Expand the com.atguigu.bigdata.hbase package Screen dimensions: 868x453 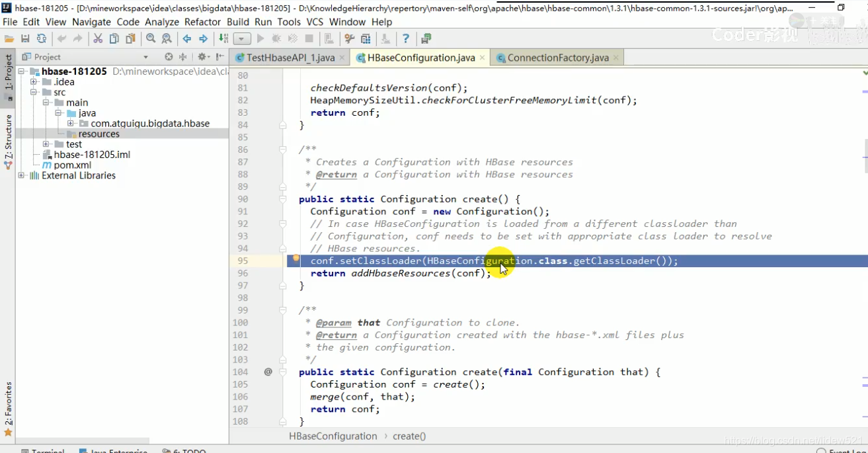coord(71,124)
